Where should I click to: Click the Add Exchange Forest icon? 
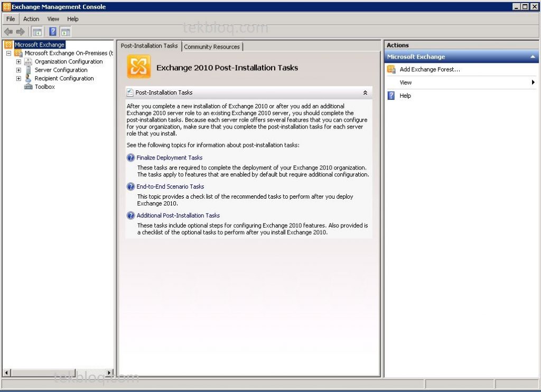(391, 69)
